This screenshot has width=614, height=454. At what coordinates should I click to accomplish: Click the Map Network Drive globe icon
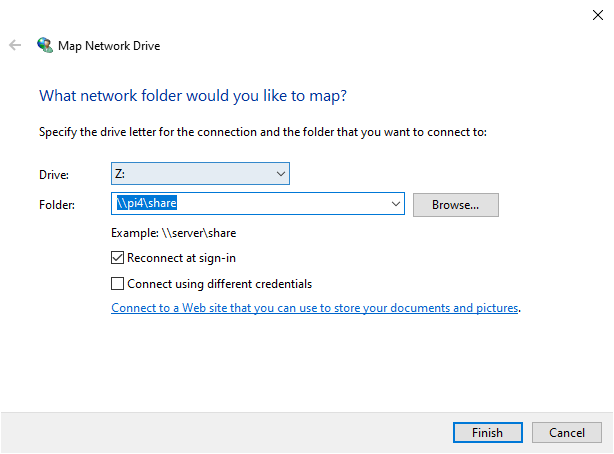pyautogui.click(x=45, y=45)
